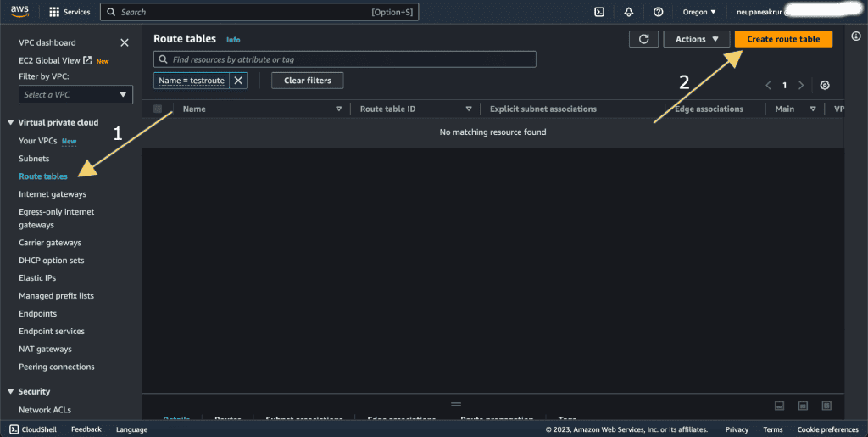Open the Actions dropdown

point(697,39)
